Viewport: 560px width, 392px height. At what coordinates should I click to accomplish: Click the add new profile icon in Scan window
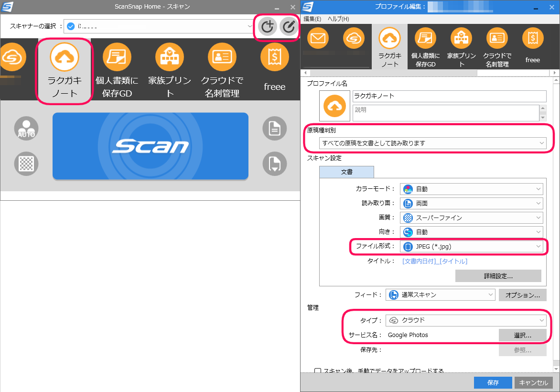(267, 26)
